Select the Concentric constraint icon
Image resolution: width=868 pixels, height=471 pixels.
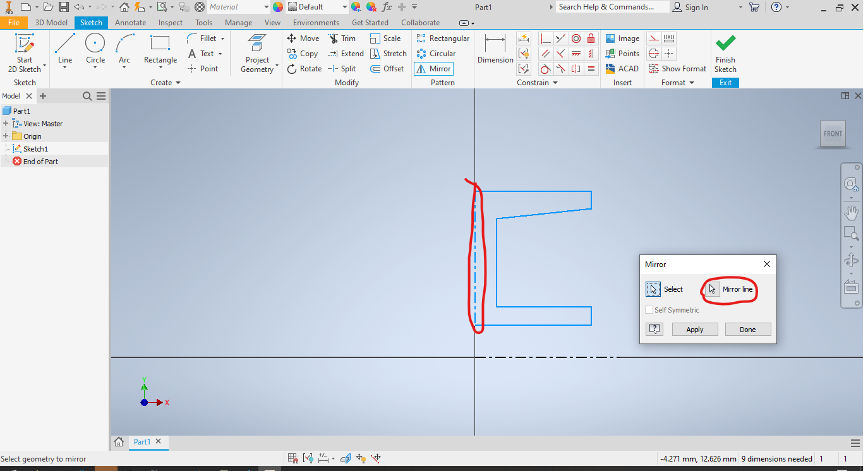[x=576, y=39]
